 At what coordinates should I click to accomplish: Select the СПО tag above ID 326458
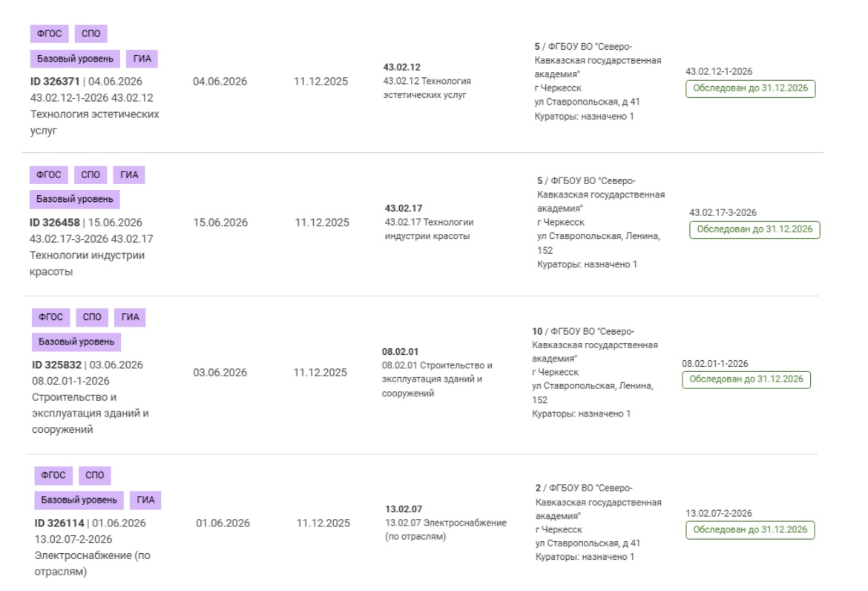point(90,174)
